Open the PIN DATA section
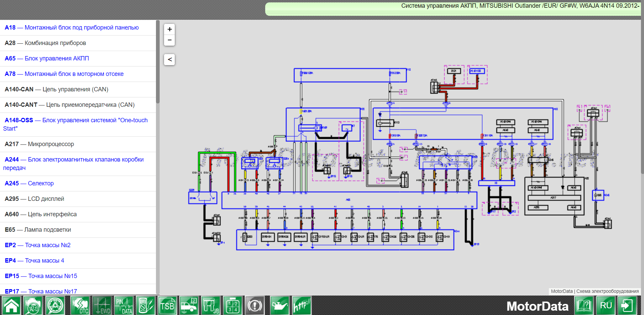The width and height of the screenshot is (644, 315). [x=124, y=306]
